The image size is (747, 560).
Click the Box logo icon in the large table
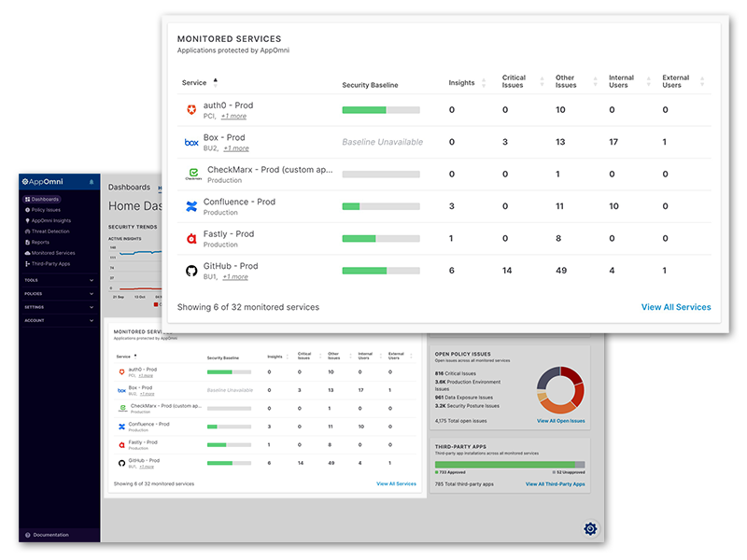[x=191, y=142]
